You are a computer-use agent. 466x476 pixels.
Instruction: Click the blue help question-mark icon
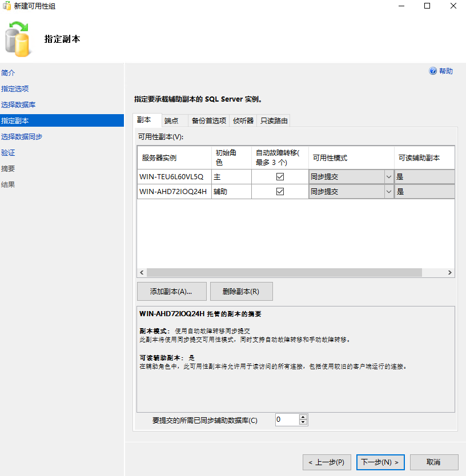432,71
